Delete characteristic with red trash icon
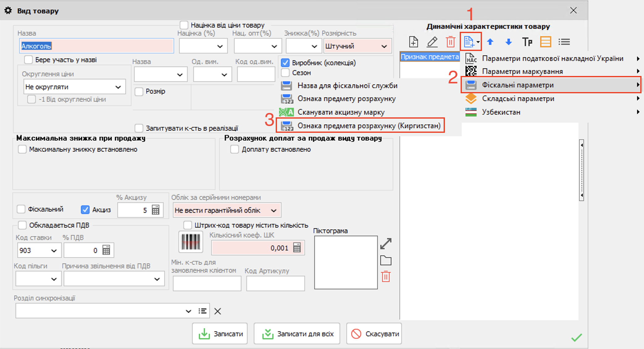644x349 pixels. (450, 42)
